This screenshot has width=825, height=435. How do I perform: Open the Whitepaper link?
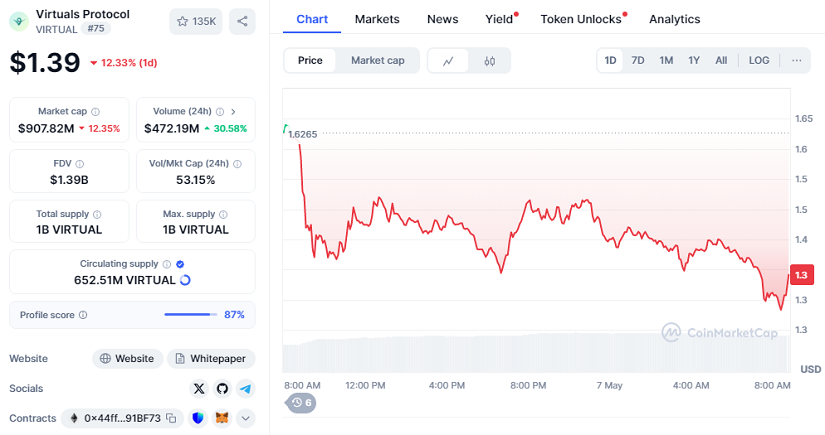[211, 358]
